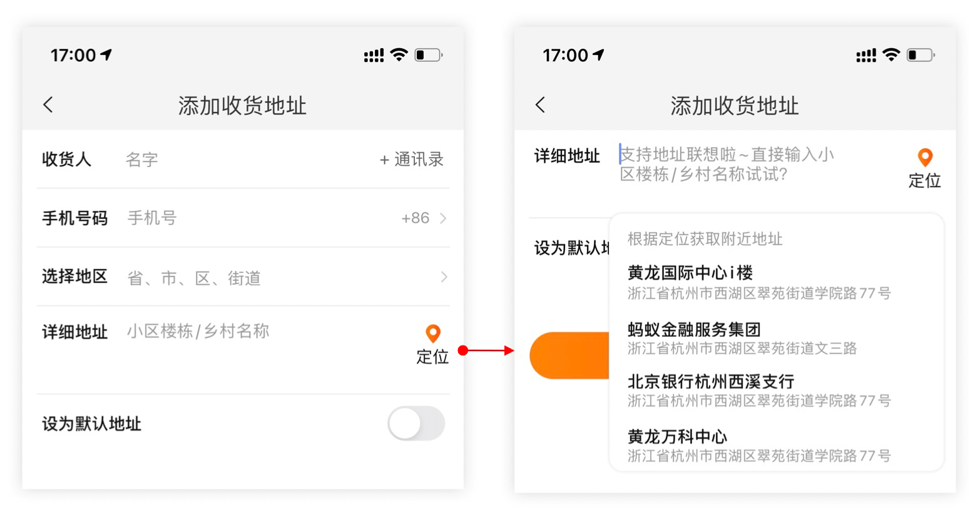980x517 pixels.
Task: Open 选择地区 region chevron
Action: (x=444, y=277)
